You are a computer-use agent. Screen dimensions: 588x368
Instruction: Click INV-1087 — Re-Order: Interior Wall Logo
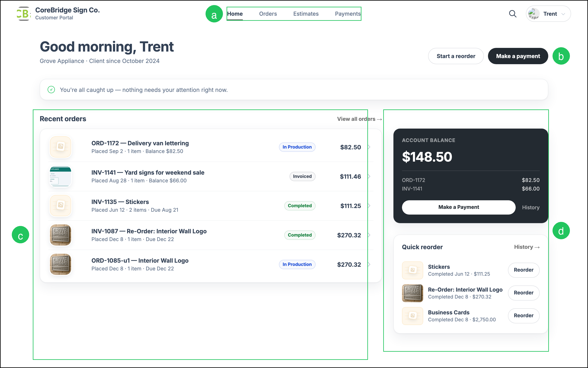[x=149, y=231]
